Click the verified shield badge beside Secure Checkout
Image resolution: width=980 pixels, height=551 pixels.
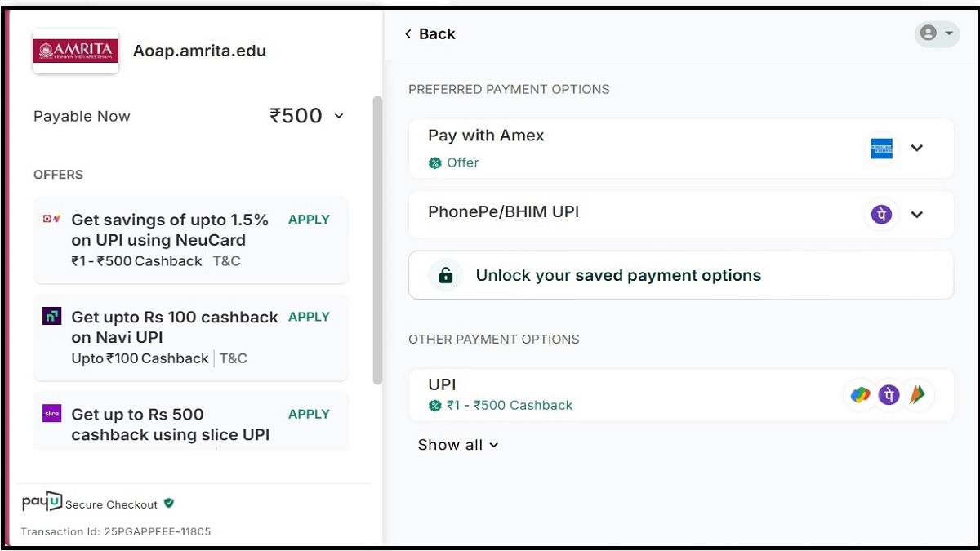[169, 504]
